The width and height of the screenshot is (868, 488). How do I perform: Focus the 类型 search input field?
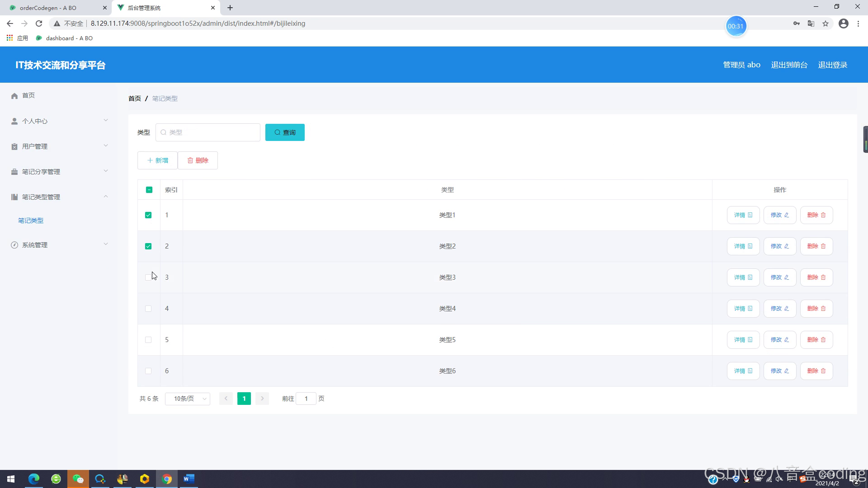click(208, 132)
